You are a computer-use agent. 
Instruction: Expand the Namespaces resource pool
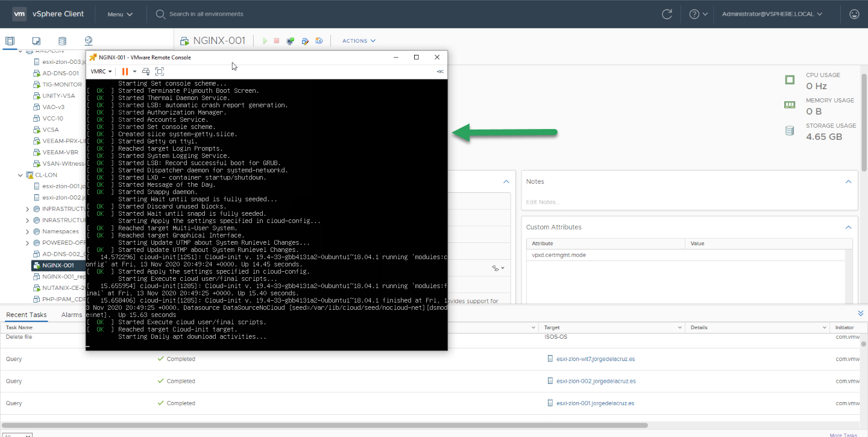[28, 231]
